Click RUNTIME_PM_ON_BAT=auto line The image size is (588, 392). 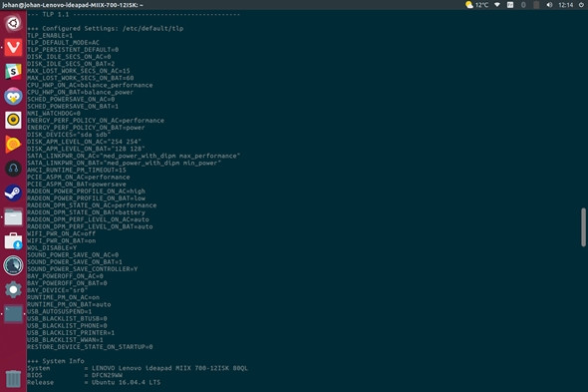pyautogui.click(x=69, y=304)
